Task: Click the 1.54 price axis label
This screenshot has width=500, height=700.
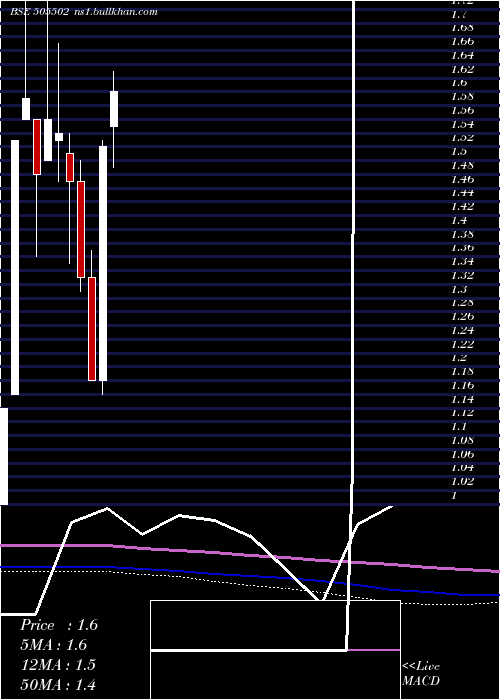Action: click(462, 124)
